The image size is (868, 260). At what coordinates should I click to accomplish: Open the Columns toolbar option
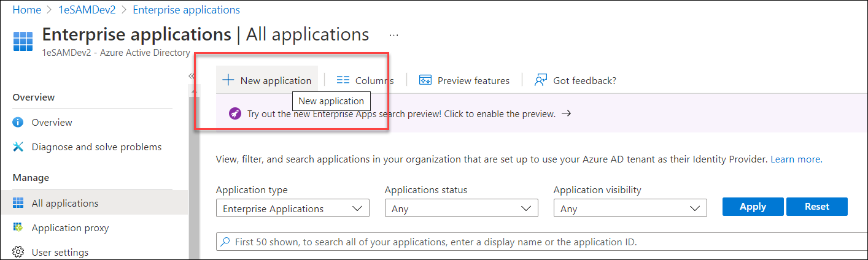[x=365, y=80]
